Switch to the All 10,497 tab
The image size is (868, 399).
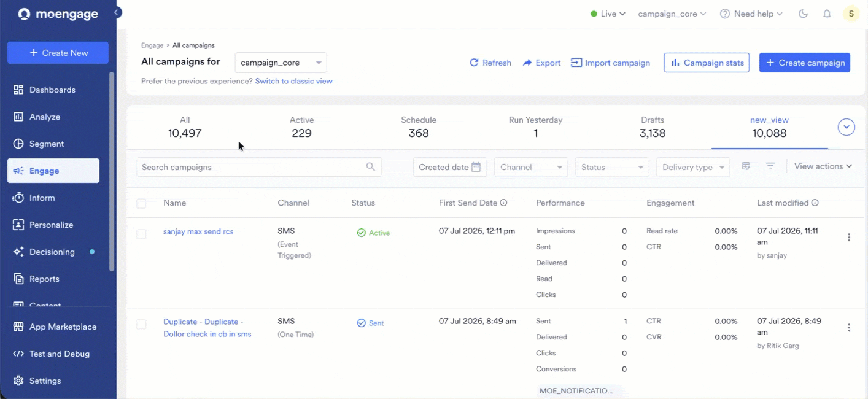pyautogui.click(x=185, y=127)
